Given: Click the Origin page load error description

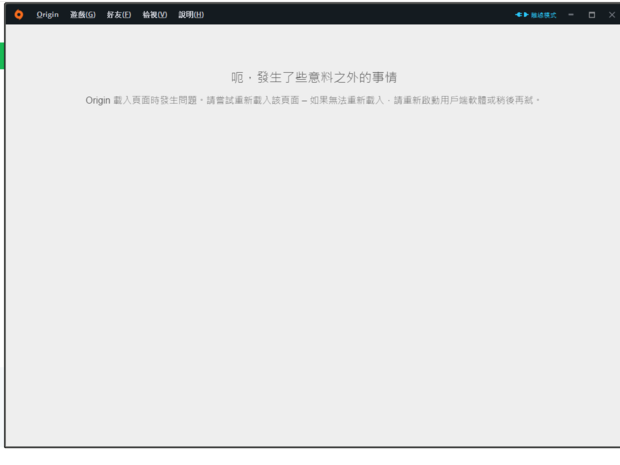Looking at the screenshot, I should 312,100.
